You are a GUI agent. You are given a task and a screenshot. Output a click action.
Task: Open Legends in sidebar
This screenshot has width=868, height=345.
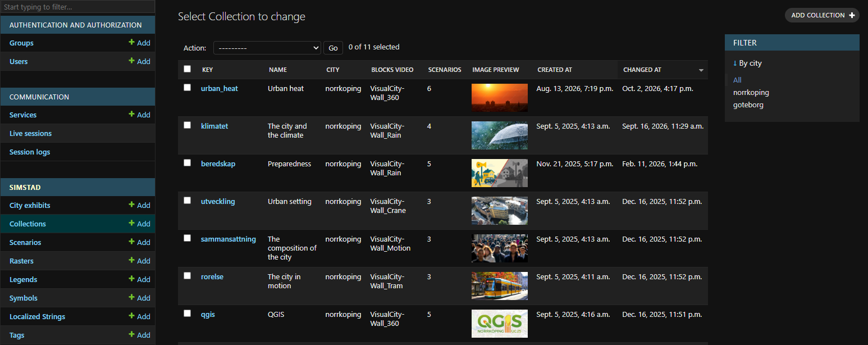(23, 279)
